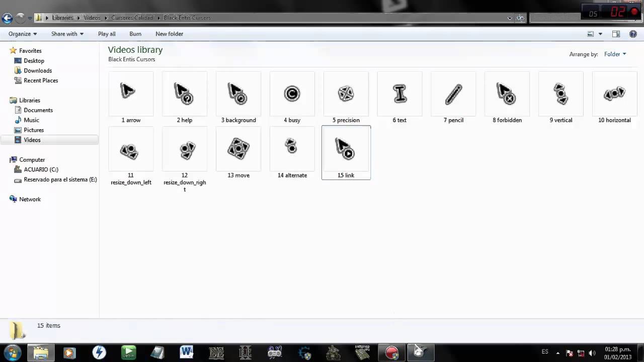
Task: Click Black Entis Cursors breadcrumb
Action: [x=187, y=18]
